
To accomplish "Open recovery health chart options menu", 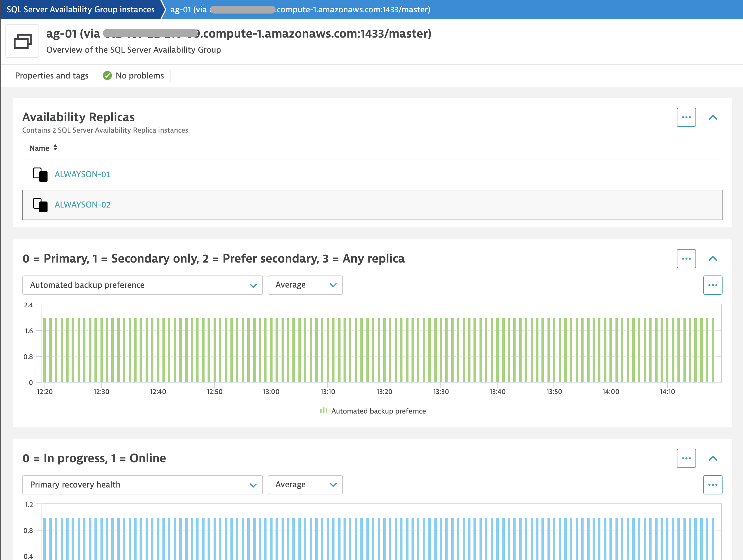I will point(713,485).
